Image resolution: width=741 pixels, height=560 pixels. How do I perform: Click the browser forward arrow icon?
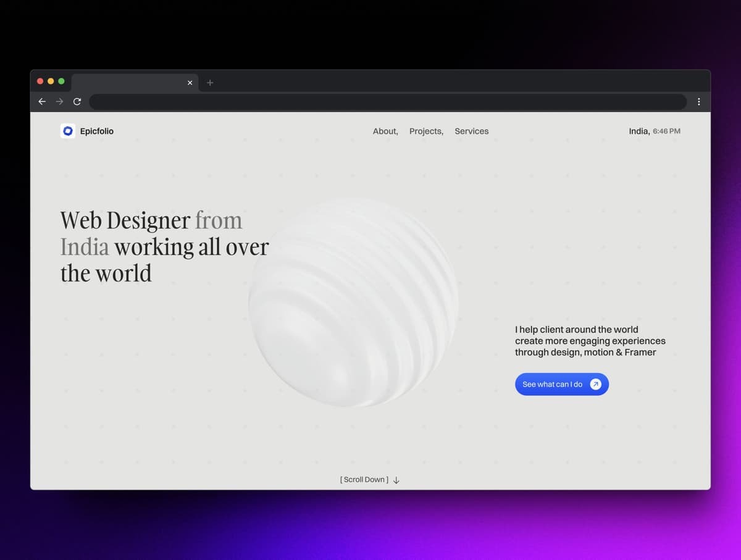click(59, 101)
